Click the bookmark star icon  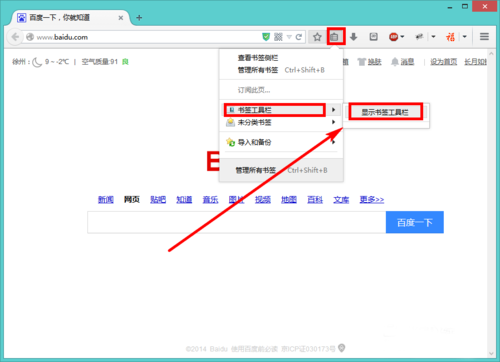[317, 37]
